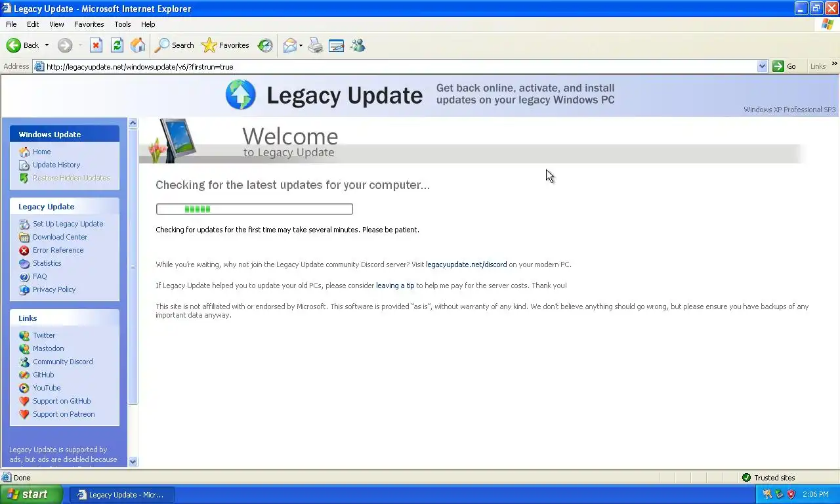Click in the address bar URL field
Viewport: 840px width, 504px height.
tap(400, 66)
